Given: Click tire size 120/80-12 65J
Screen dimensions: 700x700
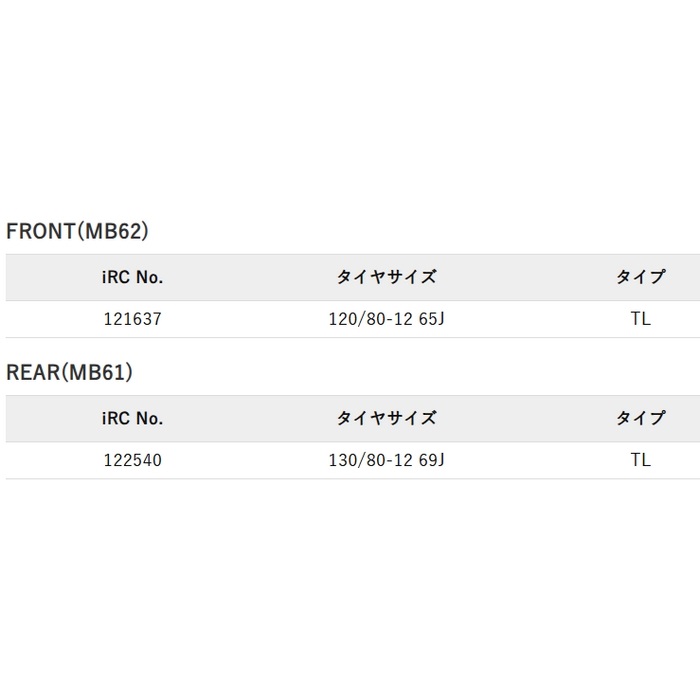Looking at the screenshot, I should tap(387, 319).
